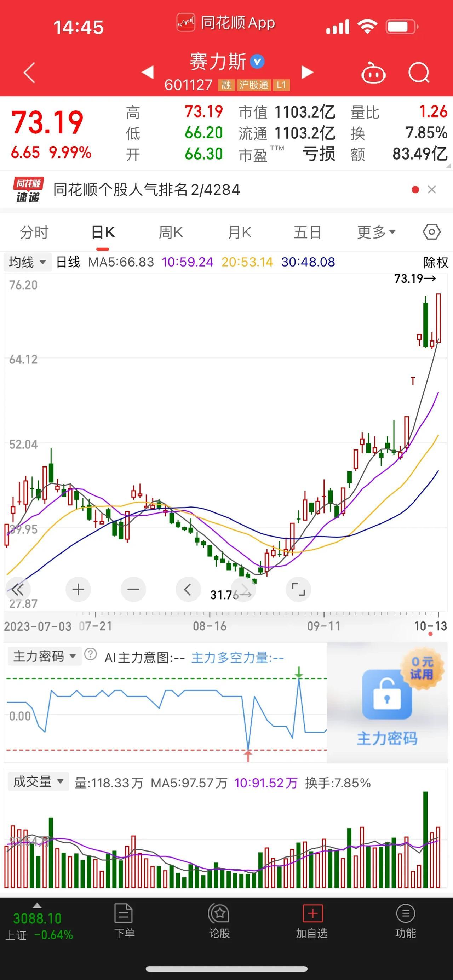Tap the yellow 20:53.14 MA label
This screenshot has height=980, width=453.
tap(247, 262)
